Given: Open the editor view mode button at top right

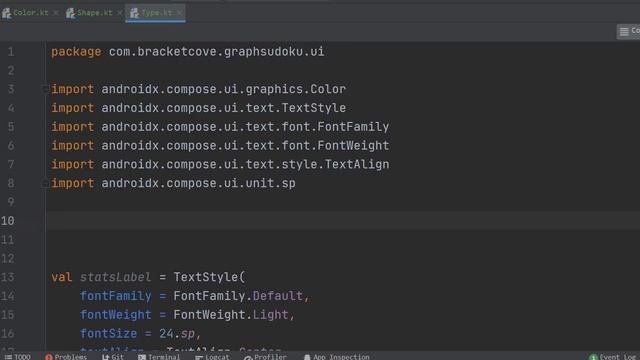Looking at the screenshot, I should tap(629, 31).
